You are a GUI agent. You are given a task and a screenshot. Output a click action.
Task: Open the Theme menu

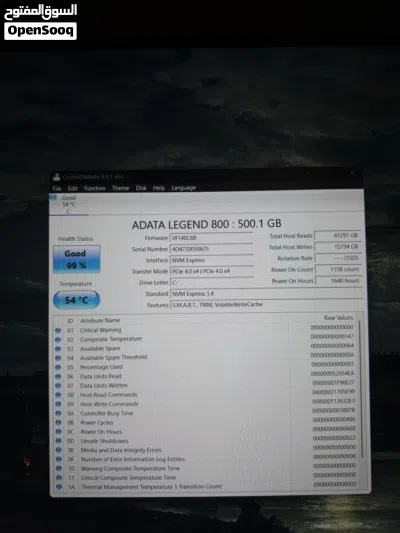point(121,188)
